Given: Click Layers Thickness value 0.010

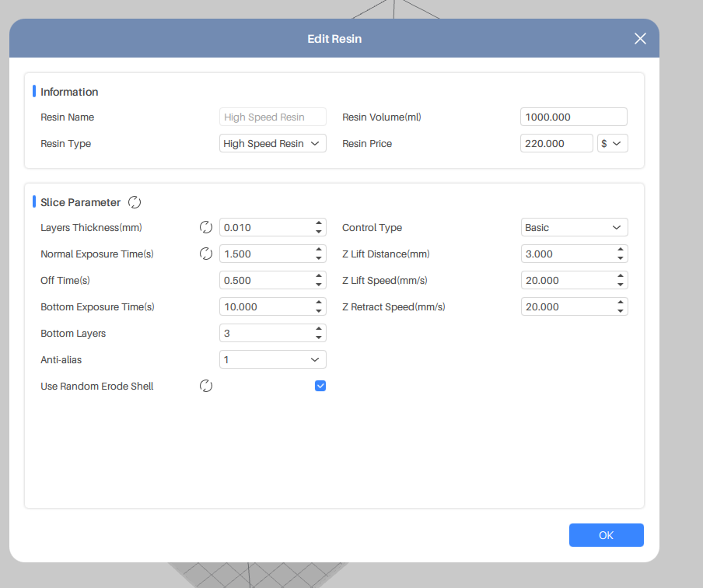Looking at the screenshot, I should 237,227.
